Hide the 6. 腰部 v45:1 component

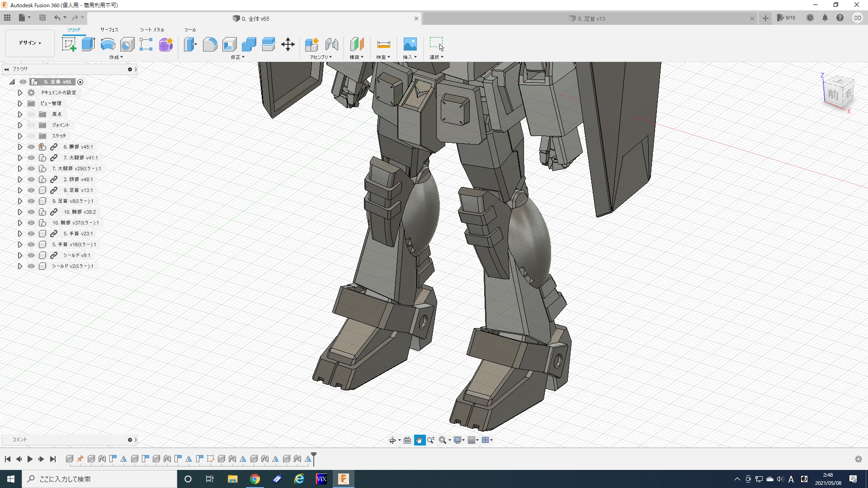[x=31, y=147]
